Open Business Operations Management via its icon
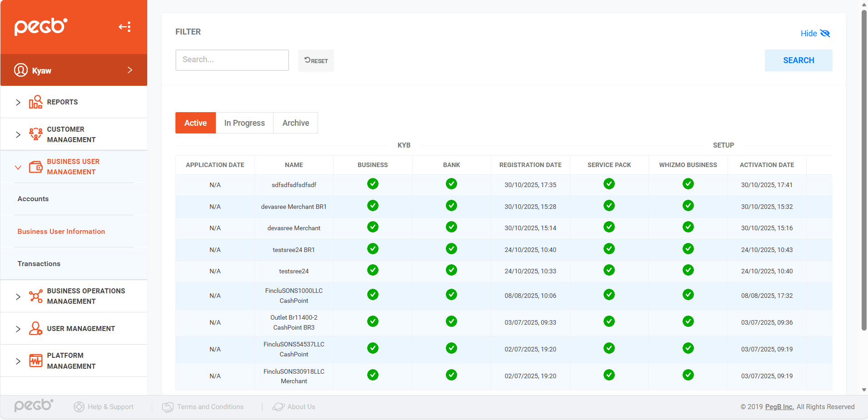The height and width of the screenshot is (420, 868). pos(35,296)
